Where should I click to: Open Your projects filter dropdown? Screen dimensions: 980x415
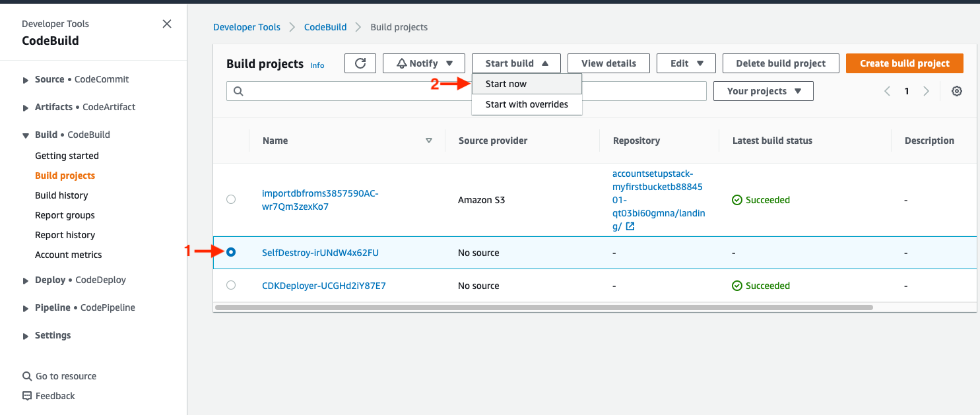pyautogui.click(x=764, y=91)
